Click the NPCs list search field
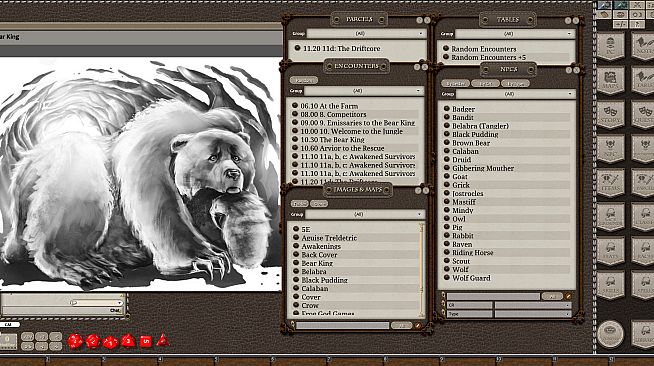 (493, 296)
